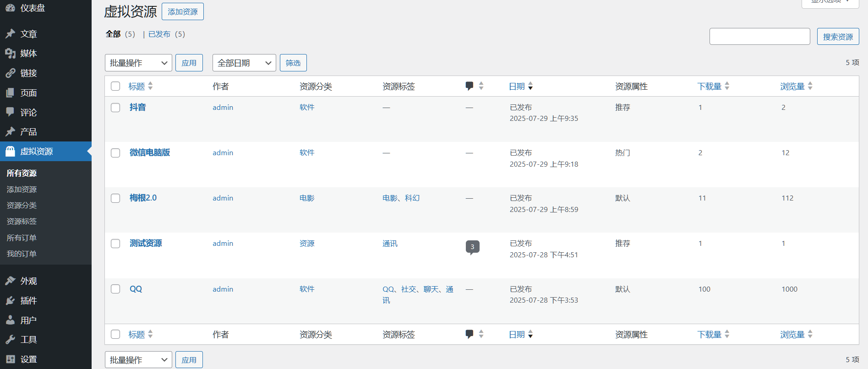
Task: Open 我的订单 submenu item
Action: coord(22,254)
